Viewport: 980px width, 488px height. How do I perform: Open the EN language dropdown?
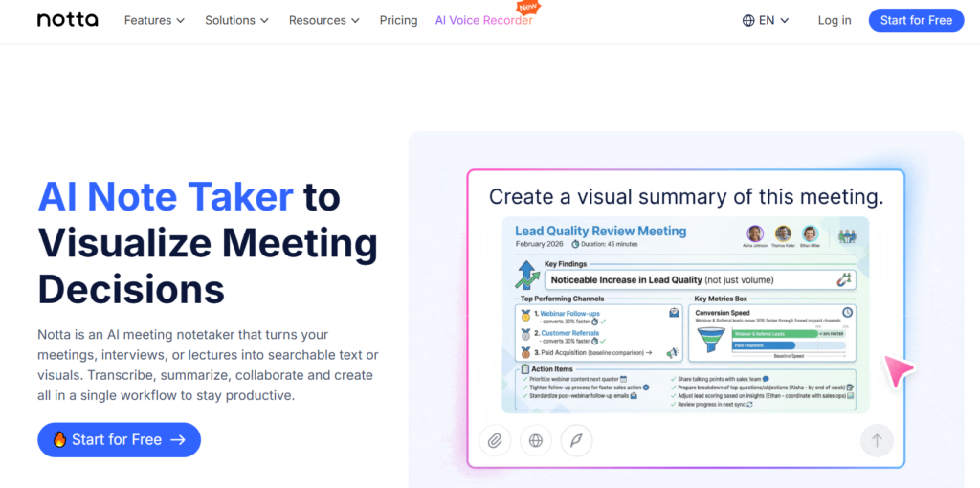point(766,20)
